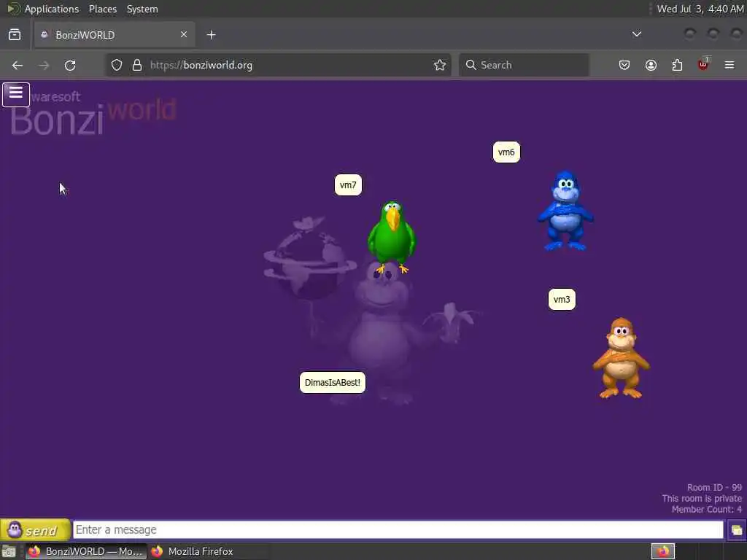
Task: Open the Places menu
Action: point(102,9)
